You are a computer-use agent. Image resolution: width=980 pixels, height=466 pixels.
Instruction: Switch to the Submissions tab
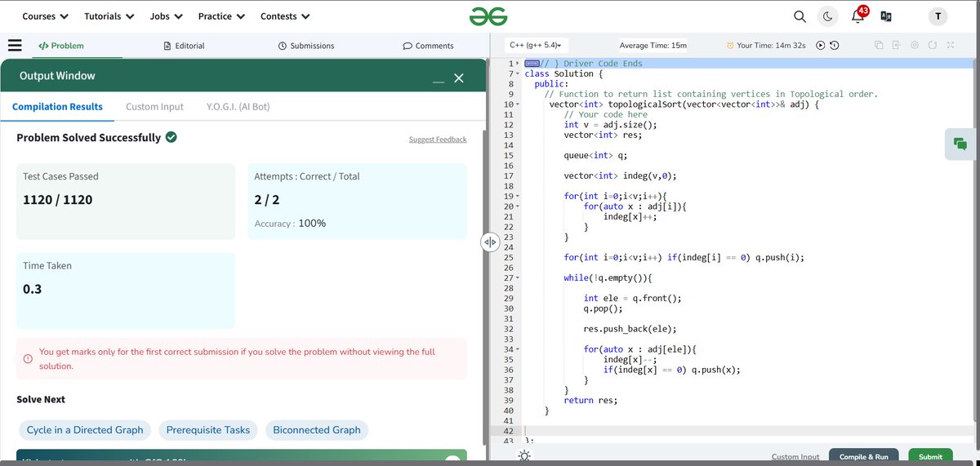click(306, 46)
